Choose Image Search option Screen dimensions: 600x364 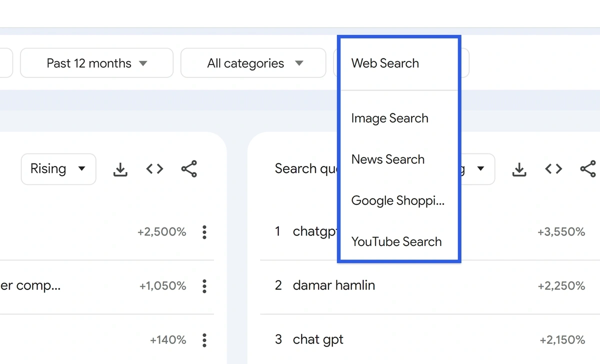[x=398, y=118]
